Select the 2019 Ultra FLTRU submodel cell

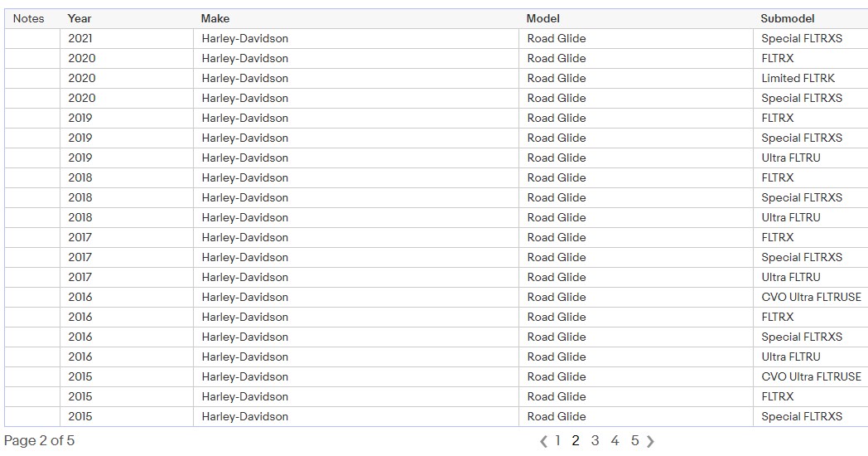click(791, 158)
